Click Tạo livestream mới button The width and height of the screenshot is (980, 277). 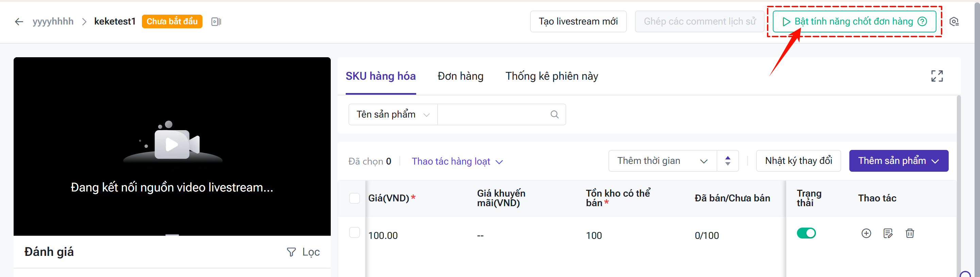point(578,21)
